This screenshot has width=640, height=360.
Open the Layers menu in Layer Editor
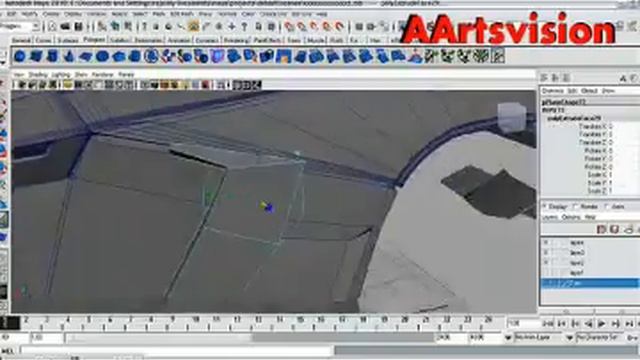pos(550,217)
